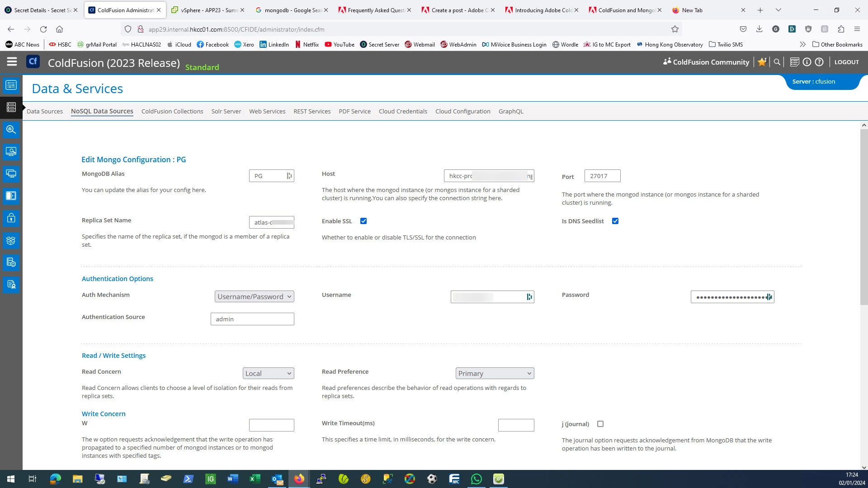Click the Server Settings sliders sidebar icon
Image resolution: width=868 pixels, height=488 pixels.
coord(11,85)
